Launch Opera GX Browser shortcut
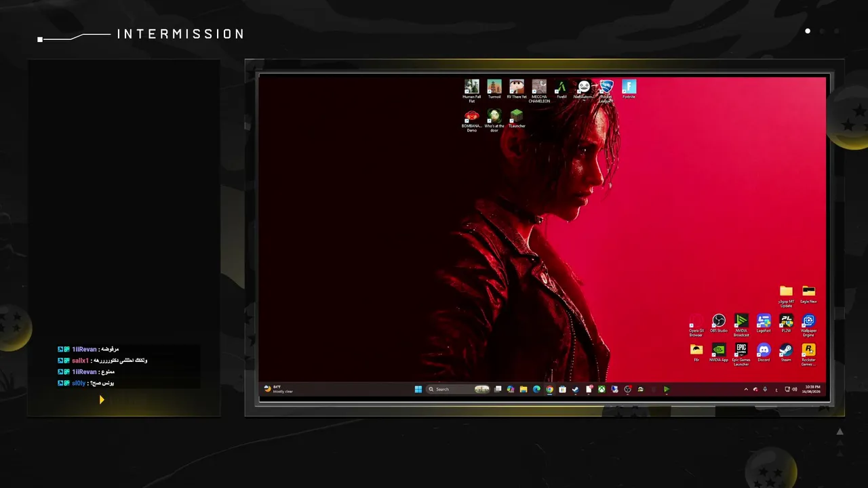Image resolution: width=868 pixels, height=488 pixels. tap(696, 326)
